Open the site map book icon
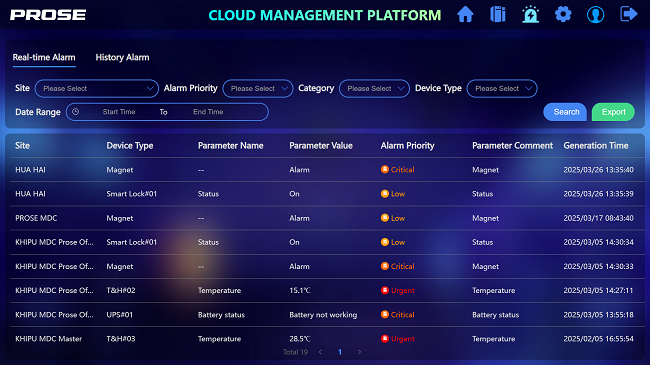The height and width of the screenshot is (365, 650). (x=498, y=15)
